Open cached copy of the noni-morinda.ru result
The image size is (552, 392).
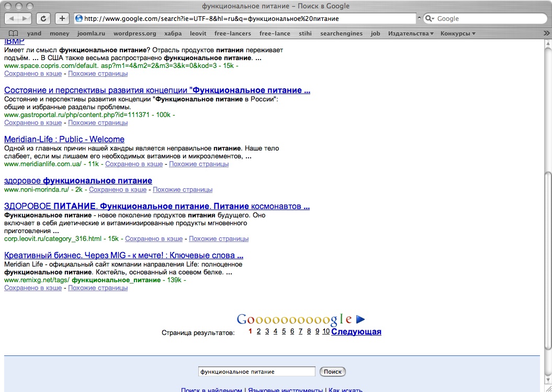(118, 190)
